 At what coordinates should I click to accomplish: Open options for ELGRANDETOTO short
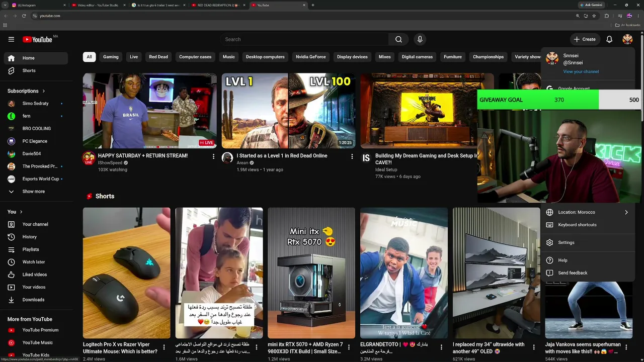click(x=441, y=347)
